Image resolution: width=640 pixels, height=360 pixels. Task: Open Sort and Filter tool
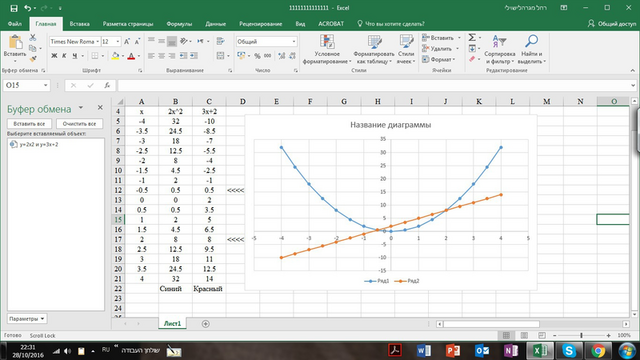[500, 49]
